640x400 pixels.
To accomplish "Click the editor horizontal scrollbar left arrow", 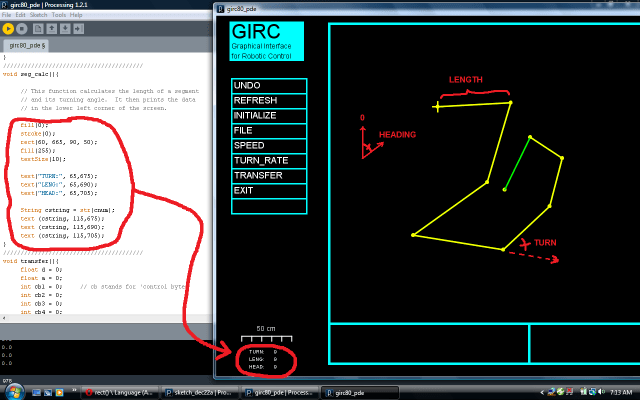I will pos(4,318).
